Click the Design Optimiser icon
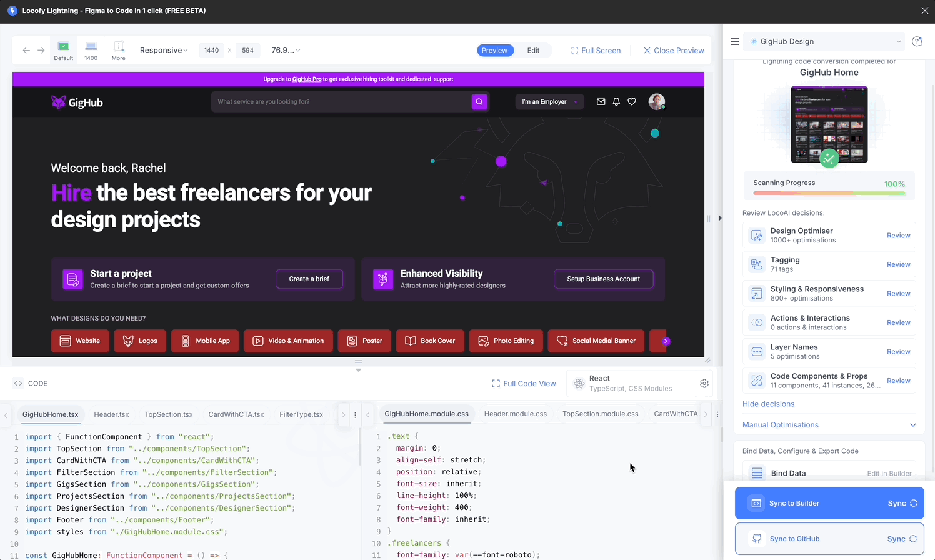This screenshot has height=560, width=935. pos(757,236)
